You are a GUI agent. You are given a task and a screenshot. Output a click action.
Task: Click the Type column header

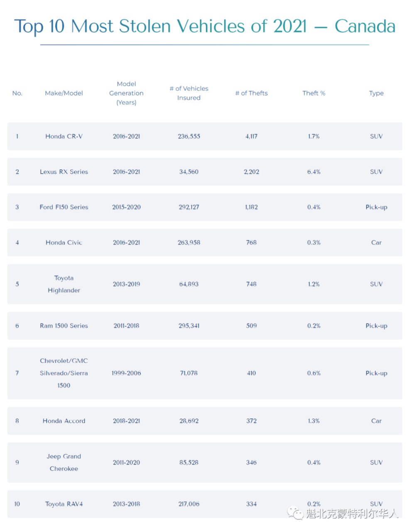376,93
